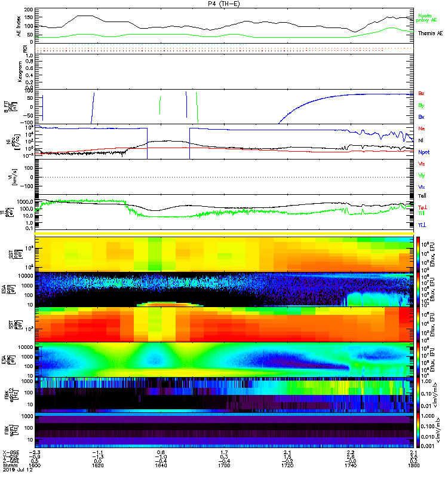Image resolution: width=448 pixels, height=478 pixels.
Task: Click the 2019 Jul 12 date label
Action: pyautogui.click(x=17, y=470)
